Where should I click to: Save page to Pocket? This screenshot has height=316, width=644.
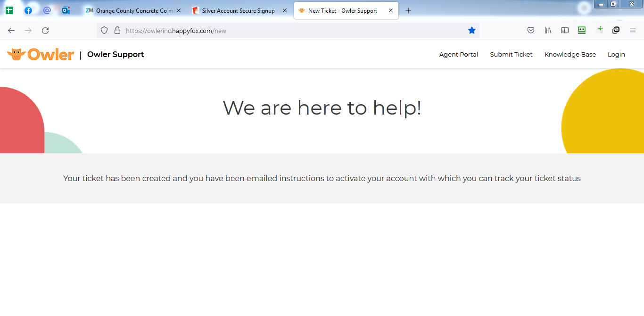point(531,31)
